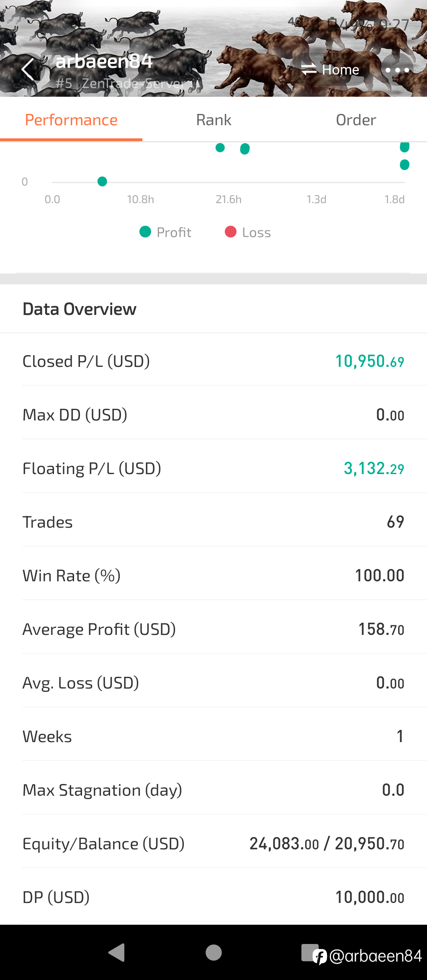The image size is (427, 980).
Task: Tap the back arrow beside arbaeen84
Action: 28,70
